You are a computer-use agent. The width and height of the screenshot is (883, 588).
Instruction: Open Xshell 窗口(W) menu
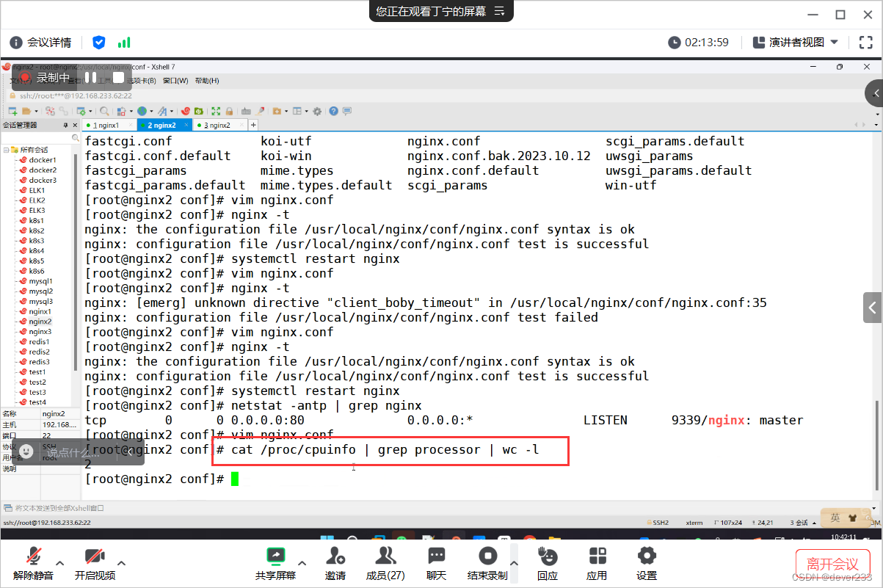pyautogui.click(x=175, y=81)
